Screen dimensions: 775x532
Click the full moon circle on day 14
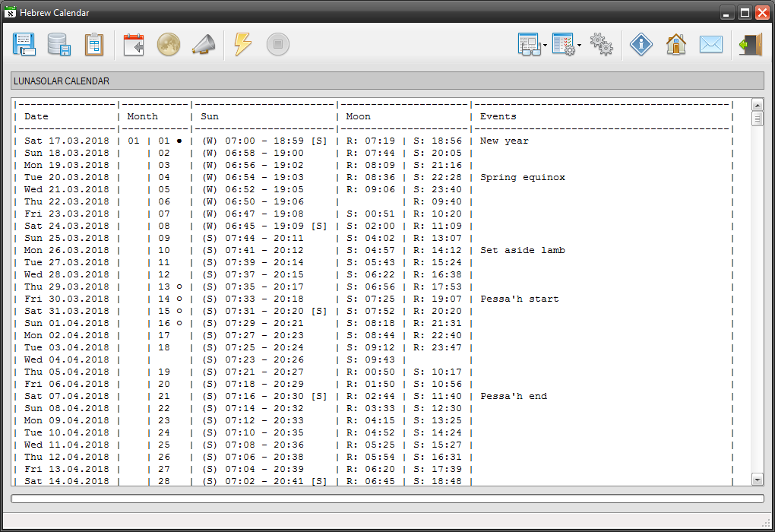pos(179,299)
